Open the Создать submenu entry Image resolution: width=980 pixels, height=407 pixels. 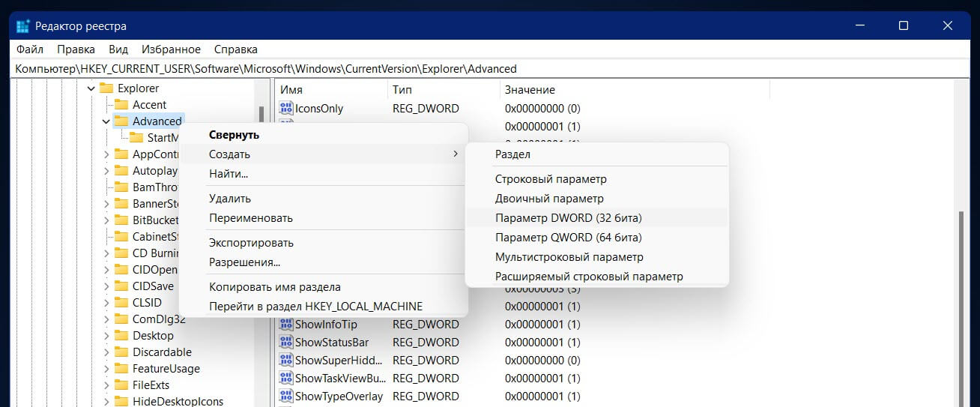tap(324, 154)
